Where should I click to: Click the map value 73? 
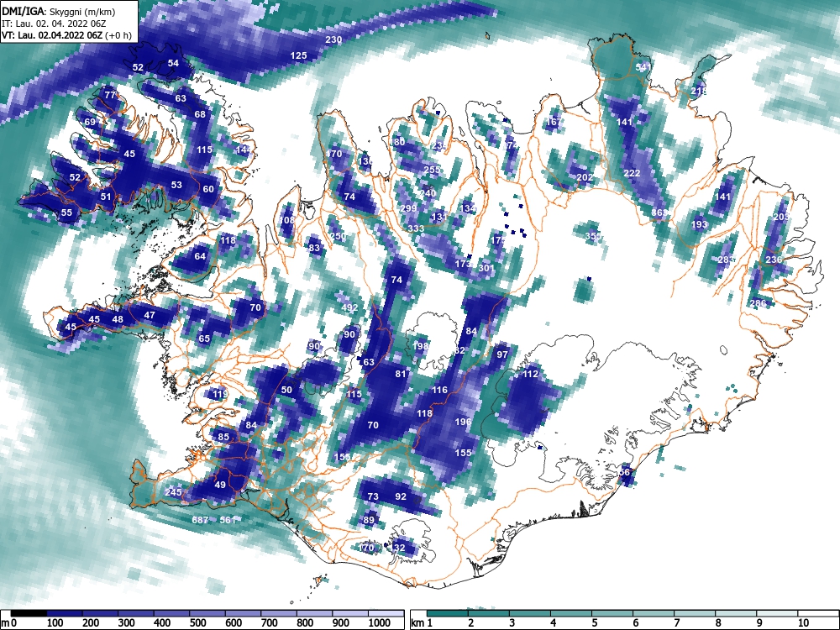click(373, 496)
